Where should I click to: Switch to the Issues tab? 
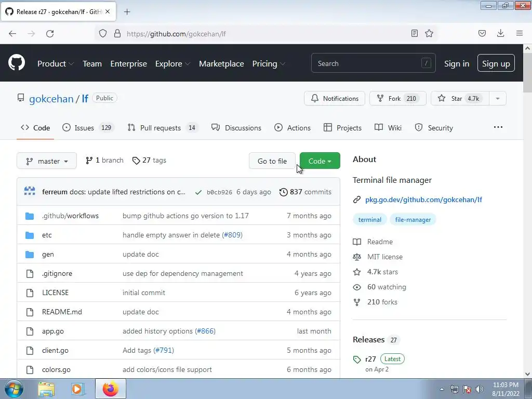88,128
